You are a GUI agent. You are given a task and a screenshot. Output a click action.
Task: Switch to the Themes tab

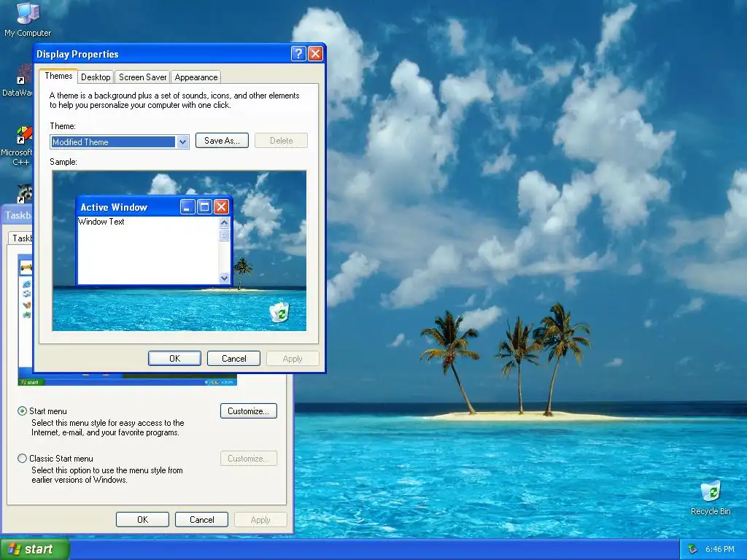coord(58,76)
